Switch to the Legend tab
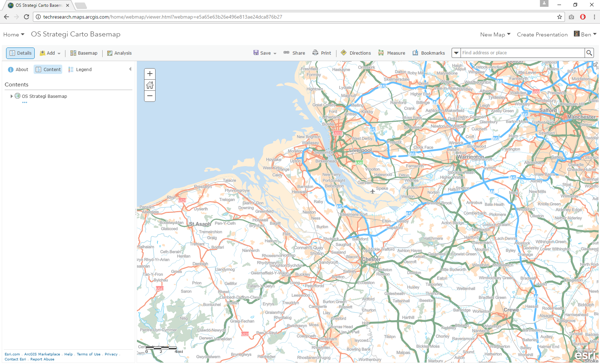 point(80,69)
